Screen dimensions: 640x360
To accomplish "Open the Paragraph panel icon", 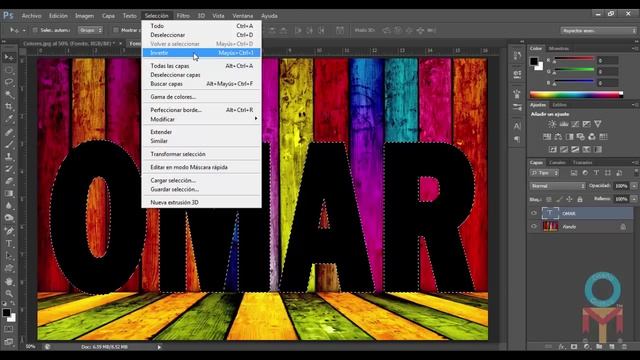I will 517,140.
